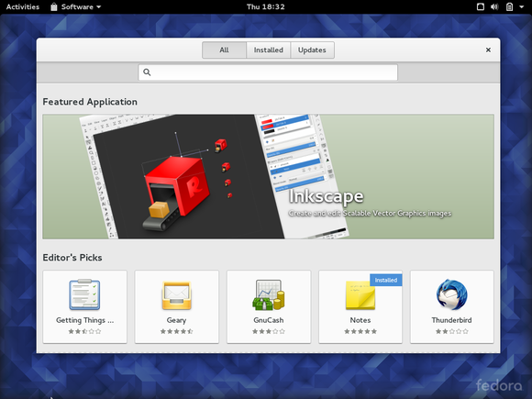Click the star rating under Thunderbird
The height and width of the screenshot is (399, 532).
[451, 331]
